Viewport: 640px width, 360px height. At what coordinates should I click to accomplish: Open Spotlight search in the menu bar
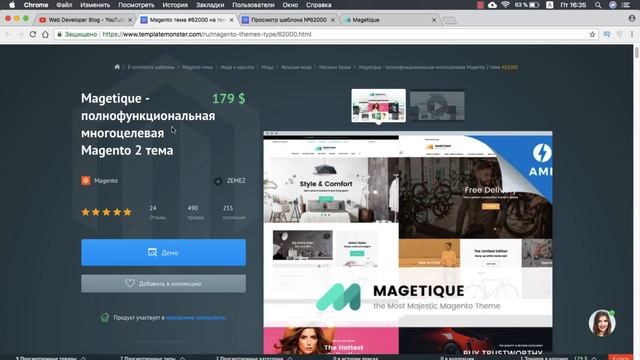tap(598, 5)
